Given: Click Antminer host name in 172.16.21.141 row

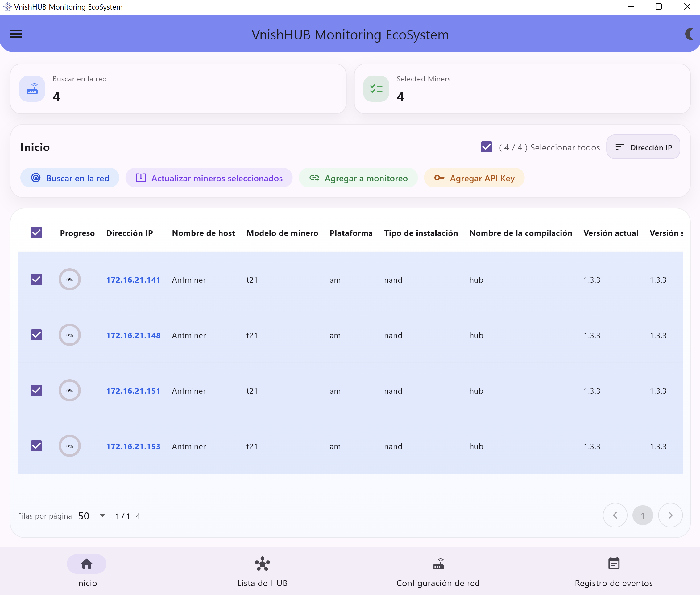Looking at the screenshot, I should [189, 280].
